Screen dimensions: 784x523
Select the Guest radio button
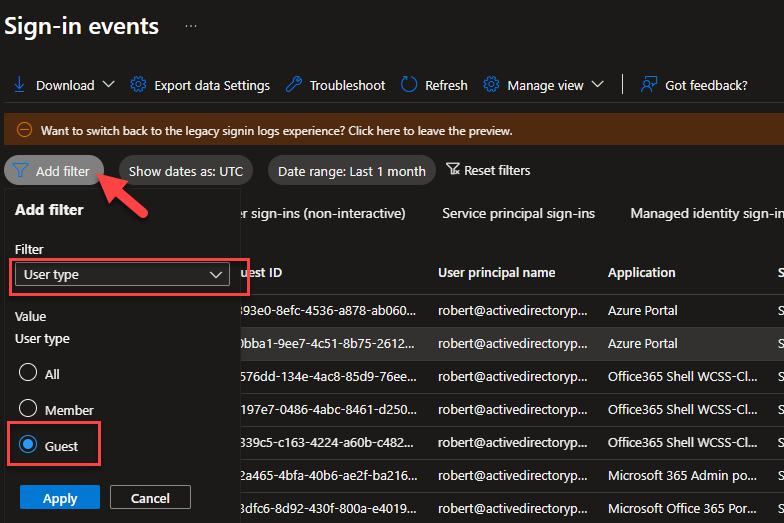[28, 445]
